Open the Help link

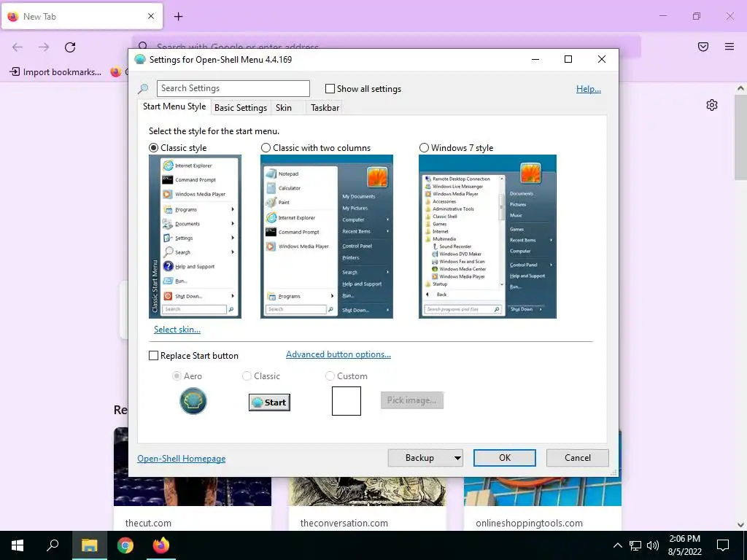pyautogui.click(x=589, y=89)
